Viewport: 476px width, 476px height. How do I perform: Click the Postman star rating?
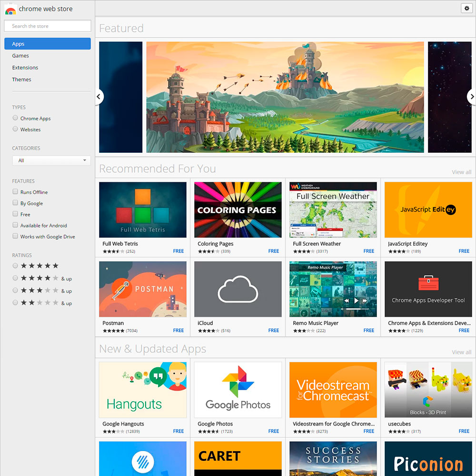pos(113,331)
